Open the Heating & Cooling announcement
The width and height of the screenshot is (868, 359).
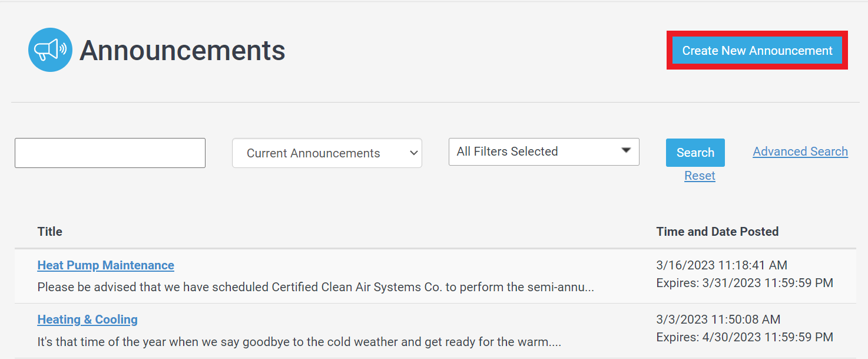coord(87,320)
